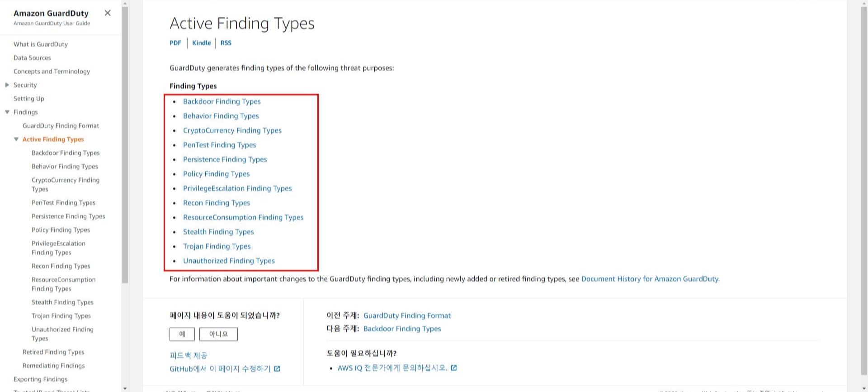Go to next topic Backdoor Finding Types

402,329
